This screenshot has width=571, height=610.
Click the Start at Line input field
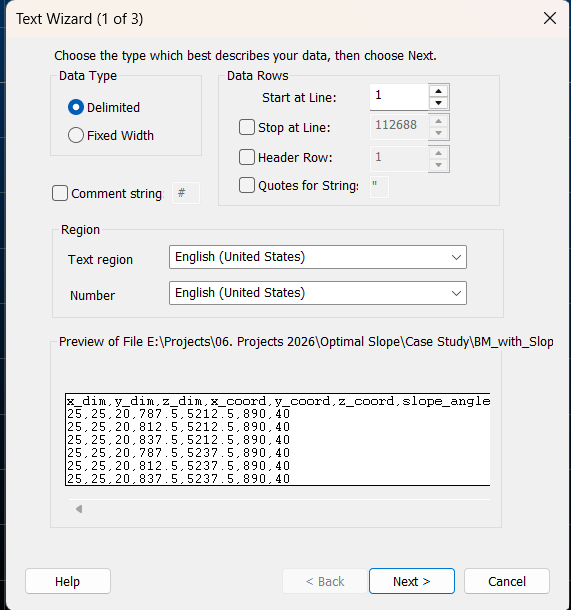[x=399, y=97]
